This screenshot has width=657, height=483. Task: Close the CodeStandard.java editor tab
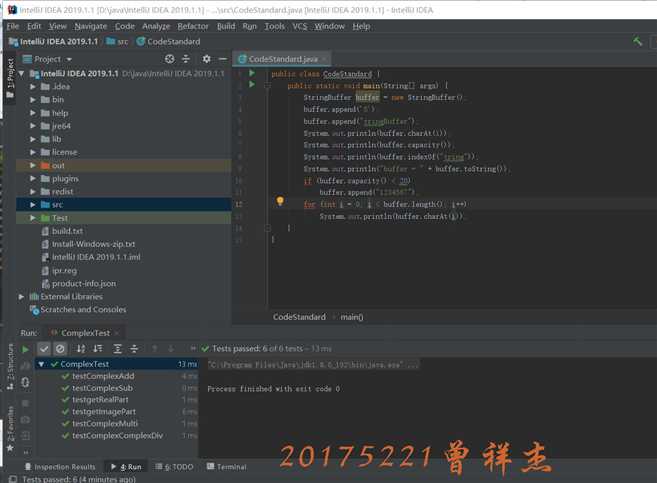tap(325, 59)
